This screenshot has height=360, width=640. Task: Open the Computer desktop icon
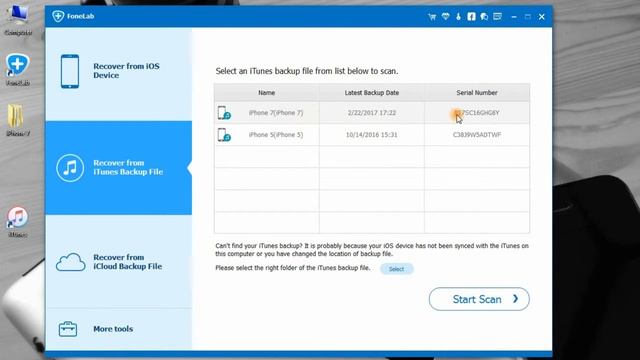pos(18,20)
